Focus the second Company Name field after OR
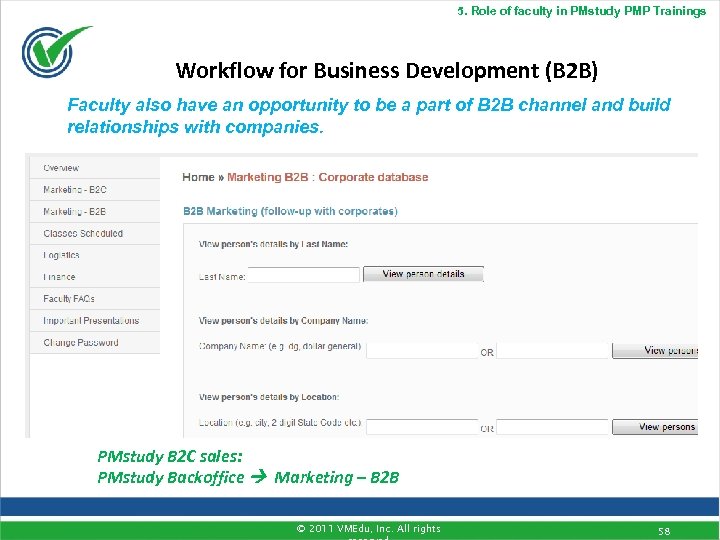720x540 pixels. tap(552, 351)
